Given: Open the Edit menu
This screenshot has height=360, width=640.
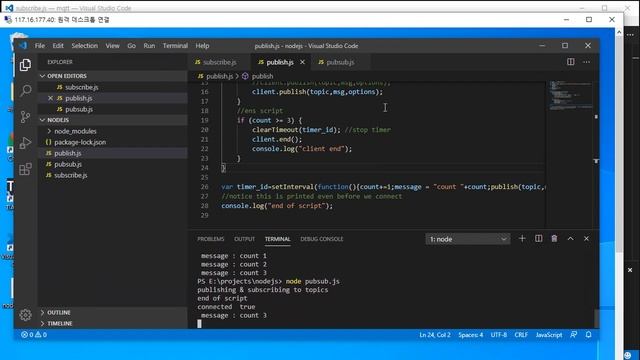Looking at the screenshot, I should coord(58,46).
